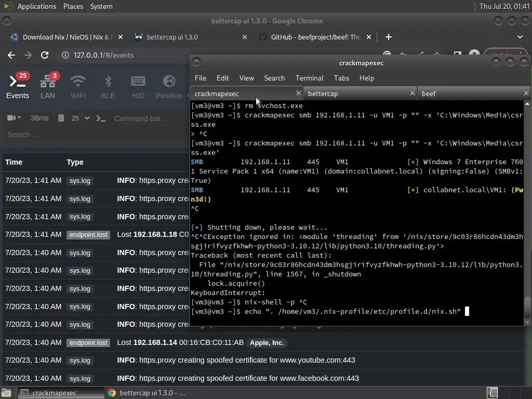Open the Applications menu in top panel
The width and height of the screenshot is (532, 399).
click(37, 6)
